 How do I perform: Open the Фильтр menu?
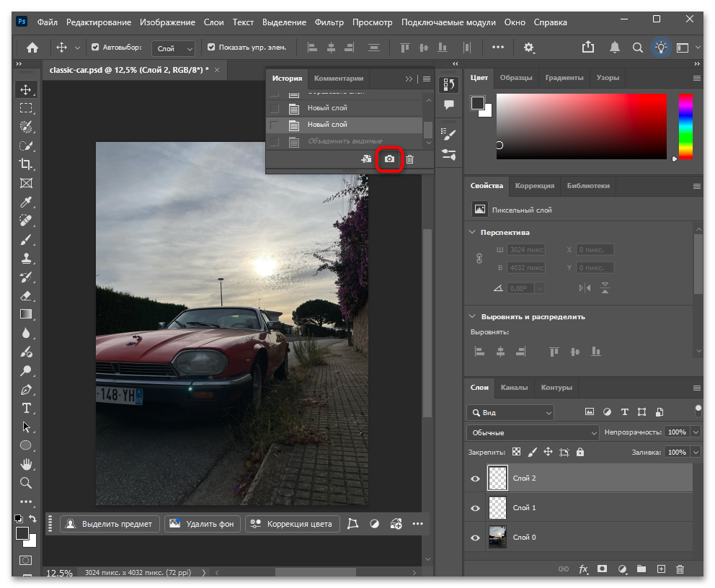(x=329, y=22)
